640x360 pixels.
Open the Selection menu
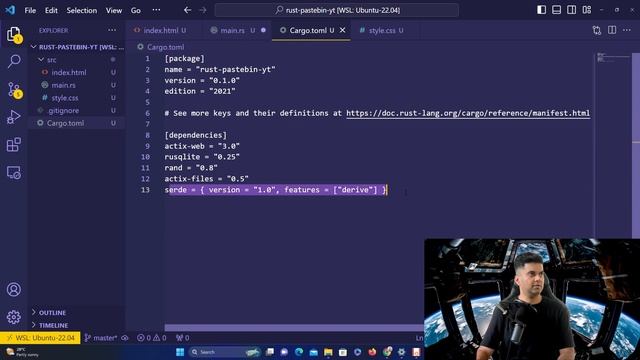[82, 10]
